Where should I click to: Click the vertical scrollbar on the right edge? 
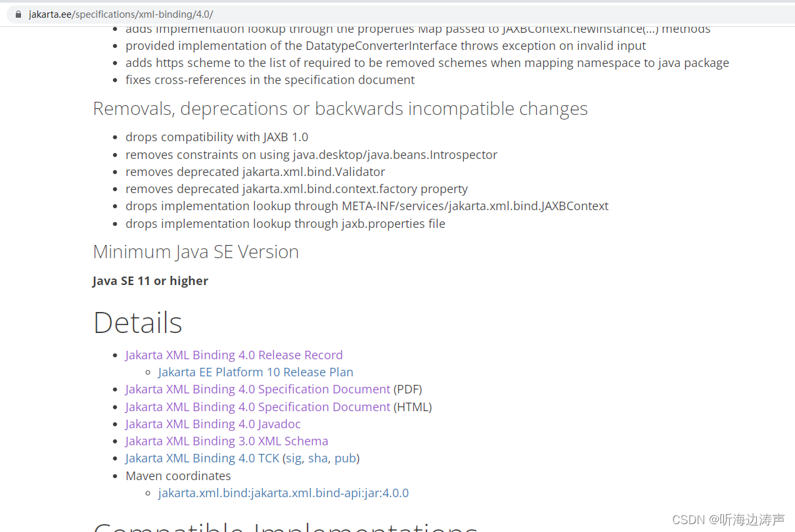[791, 263]
